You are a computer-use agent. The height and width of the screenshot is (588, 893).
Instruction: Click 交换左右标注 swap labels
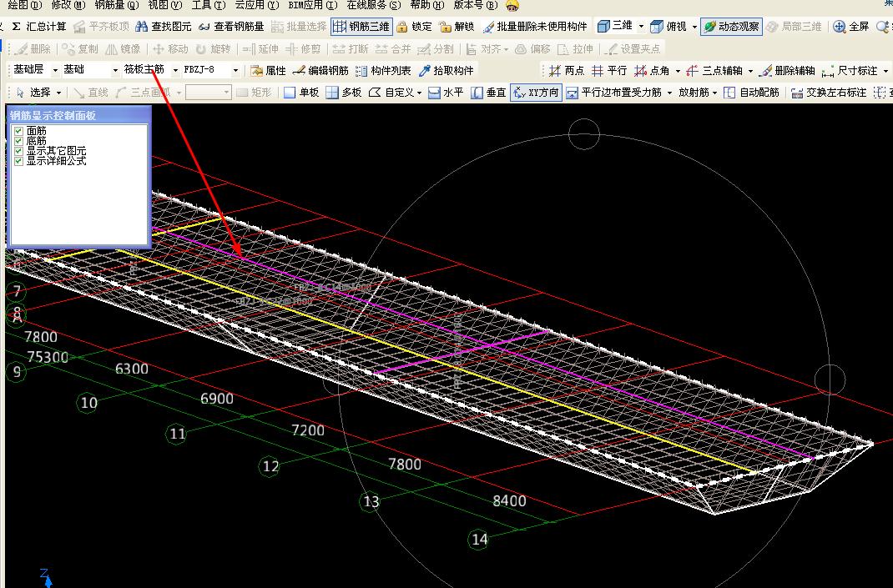pos(828,93)
